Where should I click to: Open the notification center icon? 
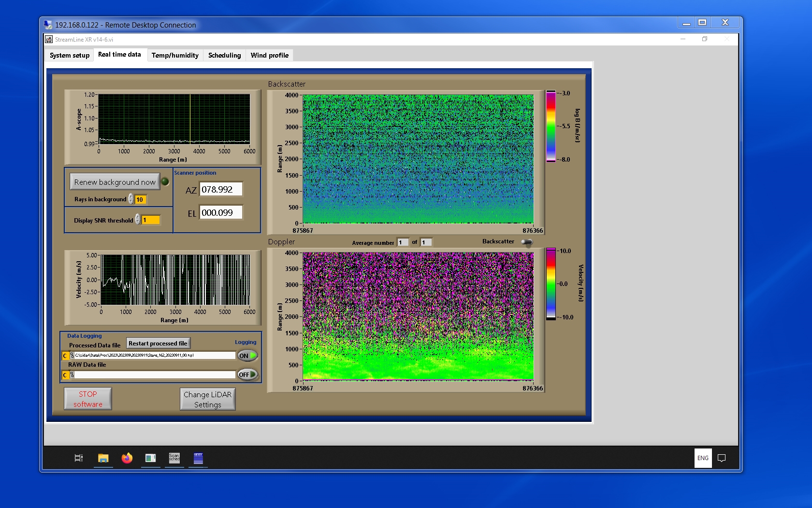[x=722, y=458]
